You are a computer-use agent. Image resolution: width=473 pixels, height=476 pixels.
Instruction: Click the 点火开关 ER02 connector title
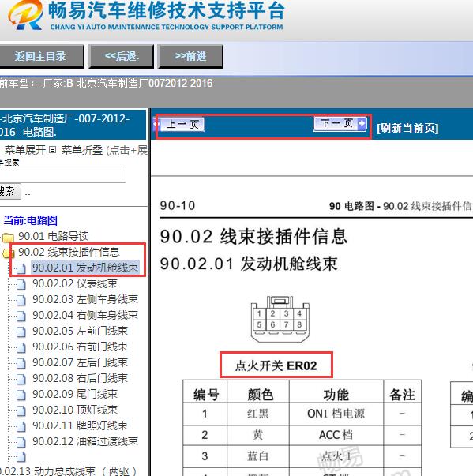pyautogui.click(x=276, y=365)
